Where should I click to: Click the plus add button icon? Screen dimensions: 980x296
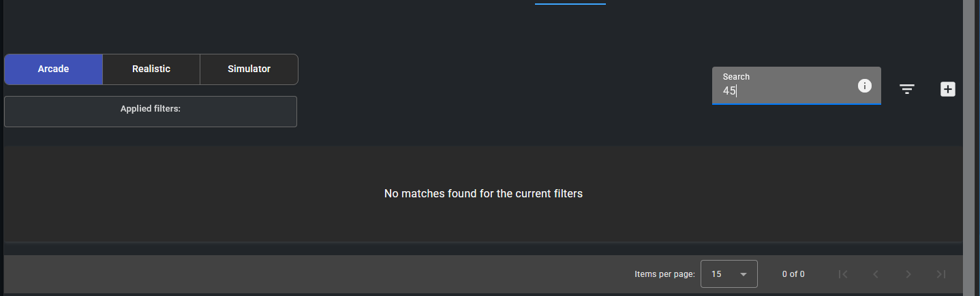(x=947, y=89)
